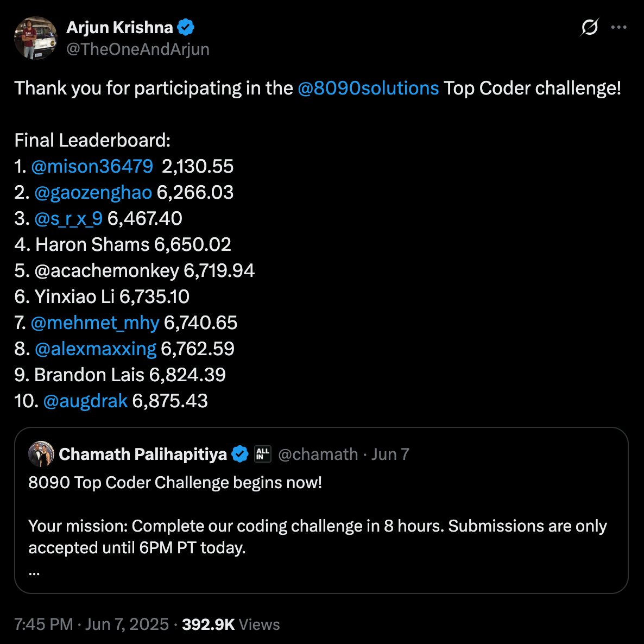Click Chamath Palihapitiya's verified badge
Image resolution: width=644 pixels, height=644 pixels.
pos(240,454)
